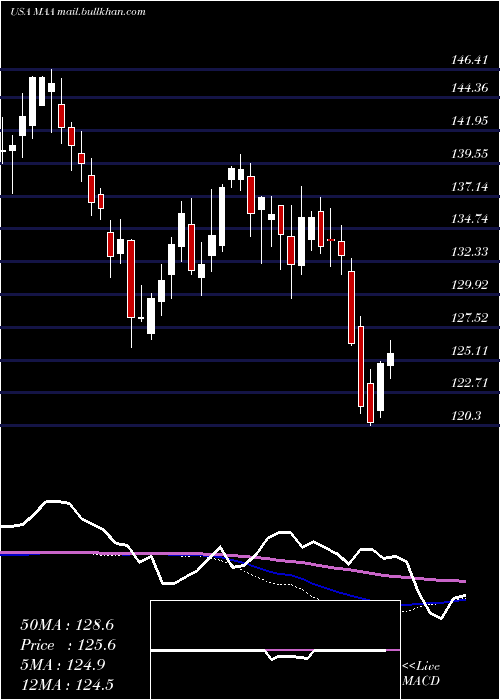Screen dimensions: 500x700
Task: Select the 134.74 price level label
Action: (470, 219)
